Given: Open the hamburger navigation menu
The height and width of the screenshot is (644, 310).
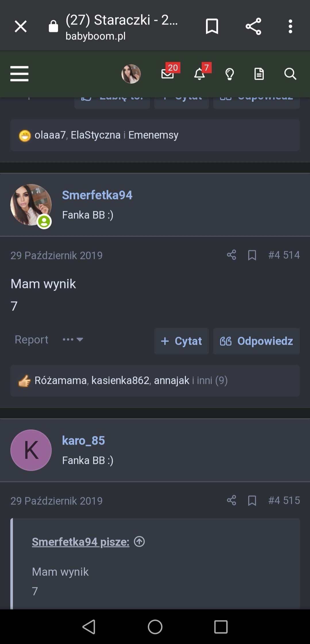Looking at the screenshot, I should (19, 74).
